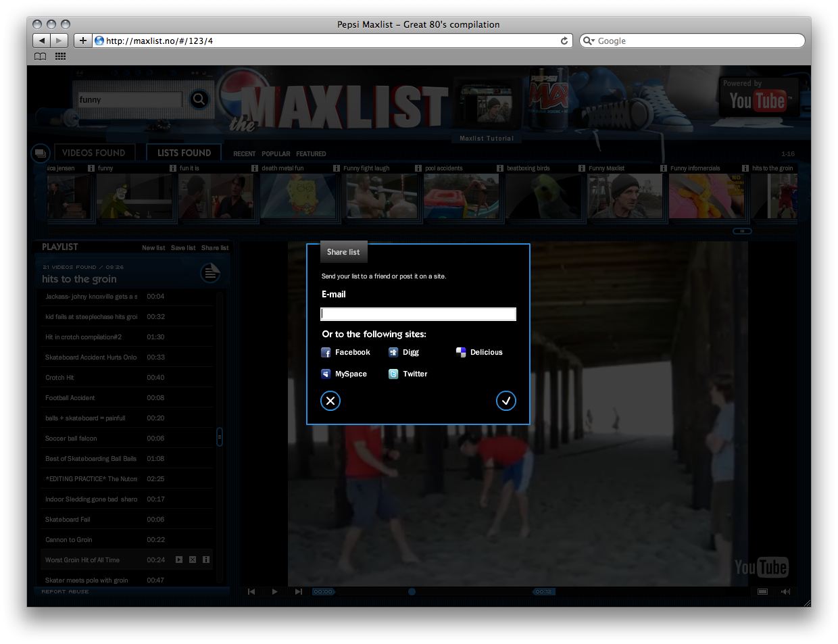Select 'Crotch Hit' in playlist

point(126,378)
